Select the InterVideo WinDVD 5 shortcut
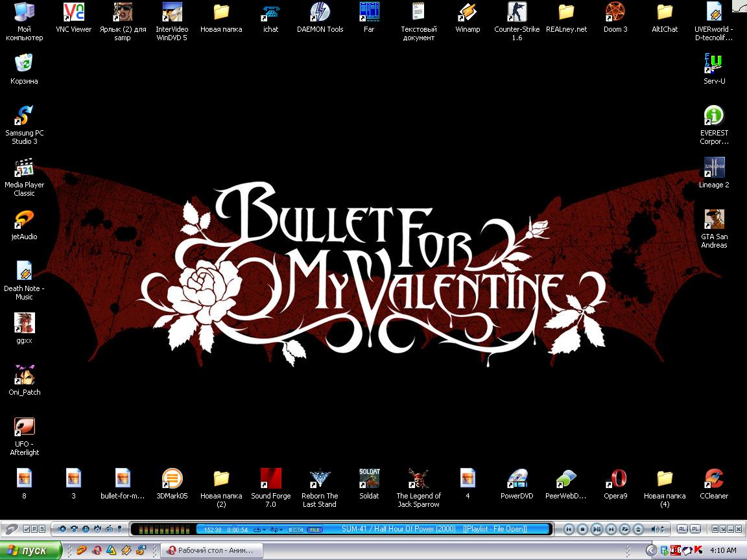This screenshot has width=747, height=560. tap(172, 21)
